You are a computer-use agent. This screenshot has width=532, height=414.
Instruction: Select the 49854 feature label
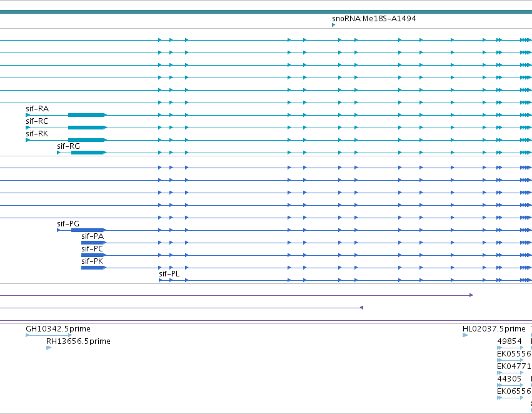(509, 341)
